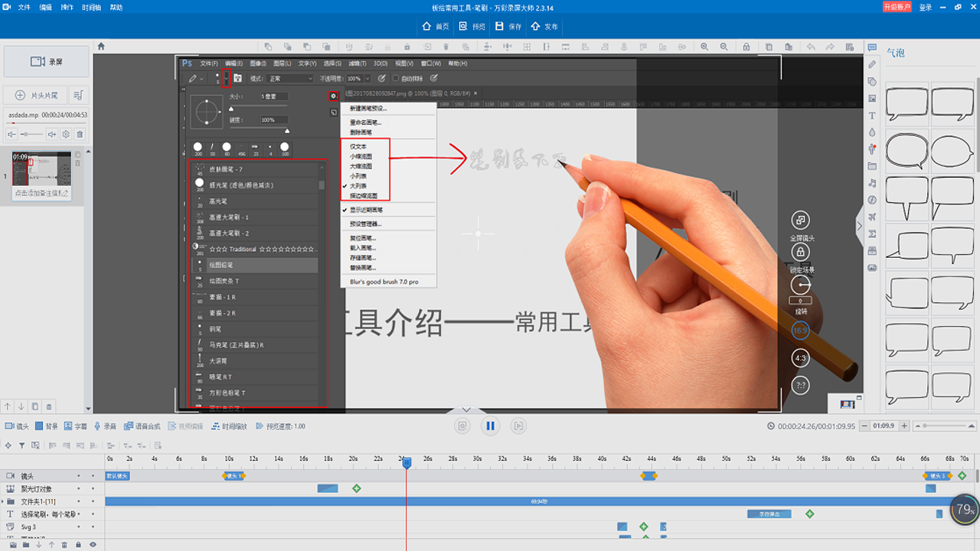Open the formula sigma icon in sidebar
Image resolution: width=980 pixels, height=551 pixels.
click(x=872, y=233)
